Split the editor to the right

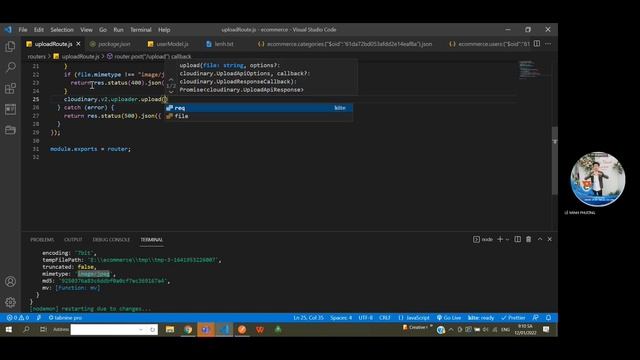pyautogui.click(x=537, y=44)
